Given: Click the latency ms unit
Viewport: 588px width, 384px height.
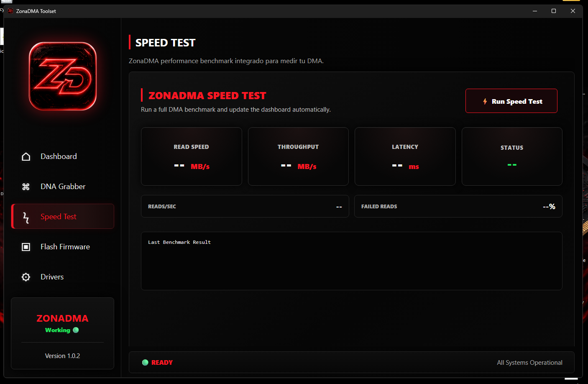Looking at the screenshot, I should [x=414, y=167].
